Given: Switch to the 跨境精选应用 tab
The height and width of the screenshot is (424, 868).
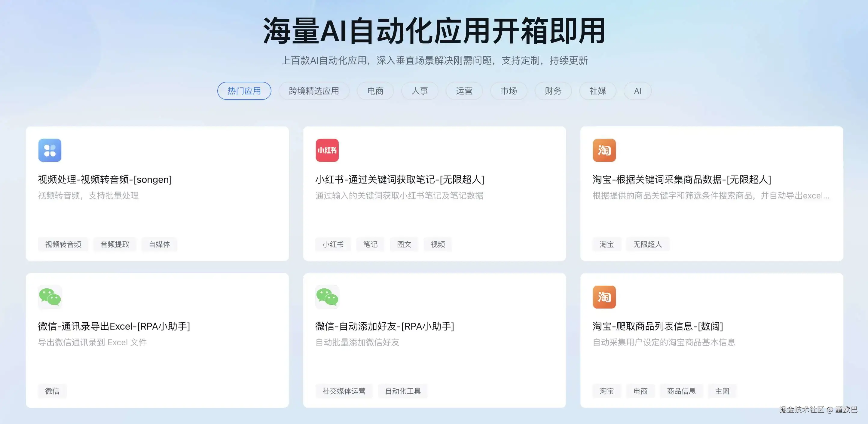Looking at the screenshot, I should click(314, 91).
